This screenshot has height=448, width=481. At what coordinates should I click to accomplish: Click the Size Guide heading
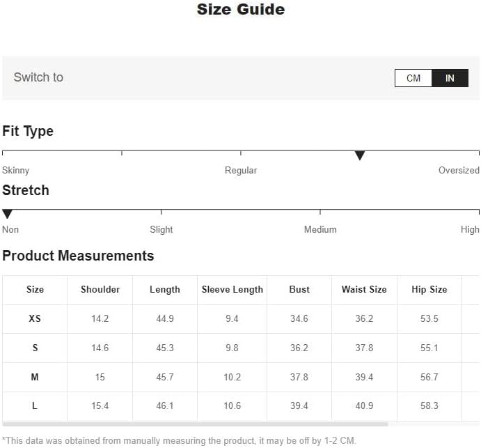(x=241, y=10)
